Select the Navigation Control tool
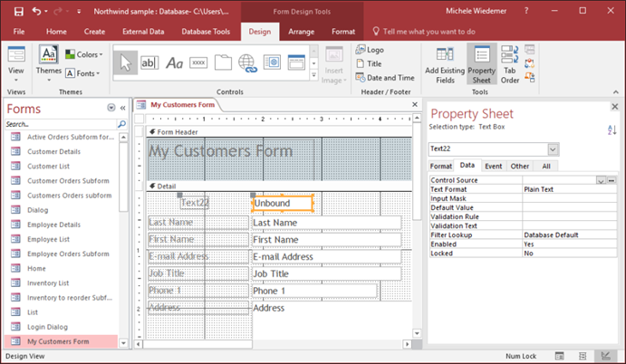626x364 pixels. [x=296, y=62]
